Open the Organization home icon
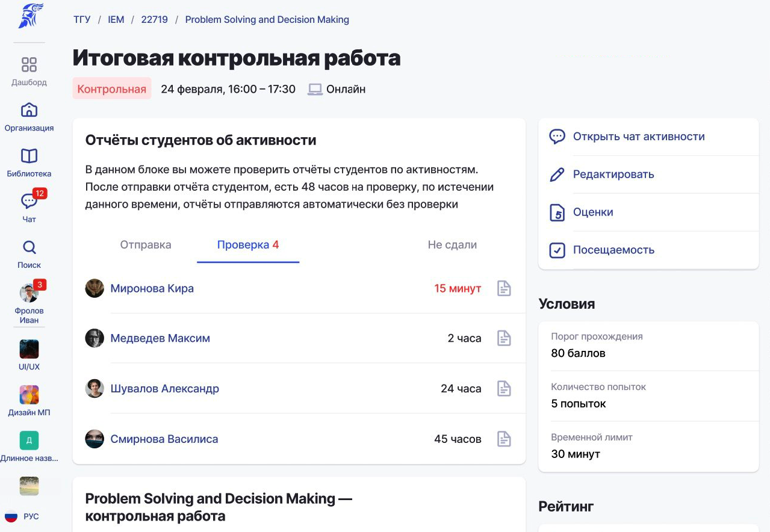The width and height of the screenshot is (770, 532). (29, 111)
